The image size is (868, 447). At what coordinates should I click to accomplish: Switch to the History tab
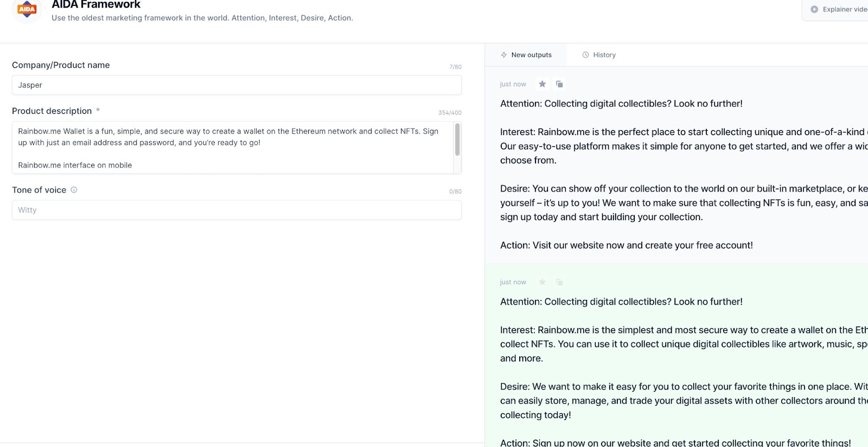tap(599, 55)
